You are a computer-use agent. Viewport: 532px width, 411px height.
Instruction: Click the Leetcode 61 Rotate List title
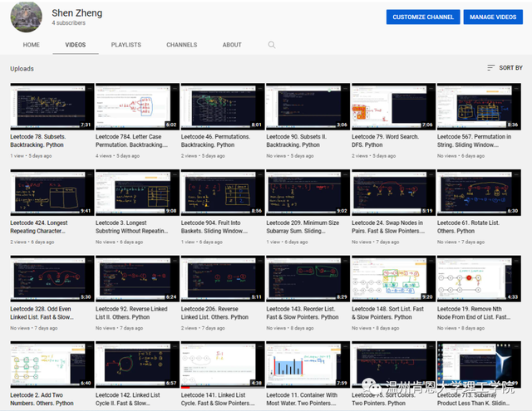click(x=468, y=227)
